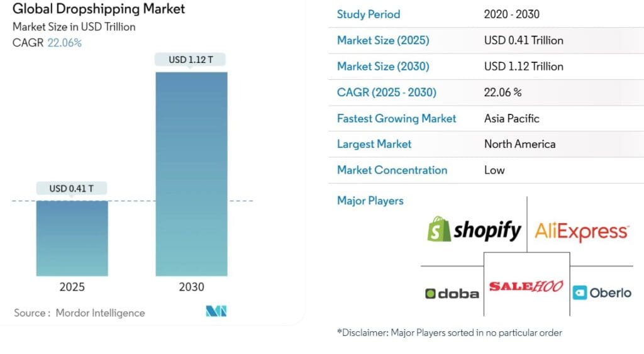This screenshot has height=354, width=644.
Task: Click the 2030 market size bar
Action: (x=191, y=174)
